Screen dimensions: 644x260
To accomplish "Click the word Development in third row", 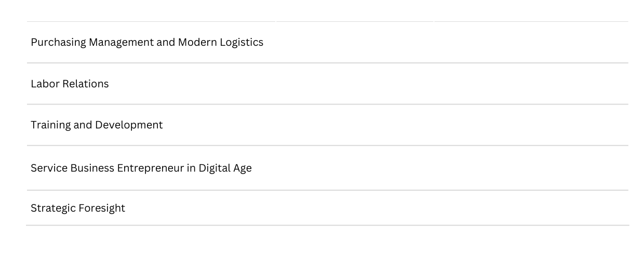I will (x=129, y=125).
